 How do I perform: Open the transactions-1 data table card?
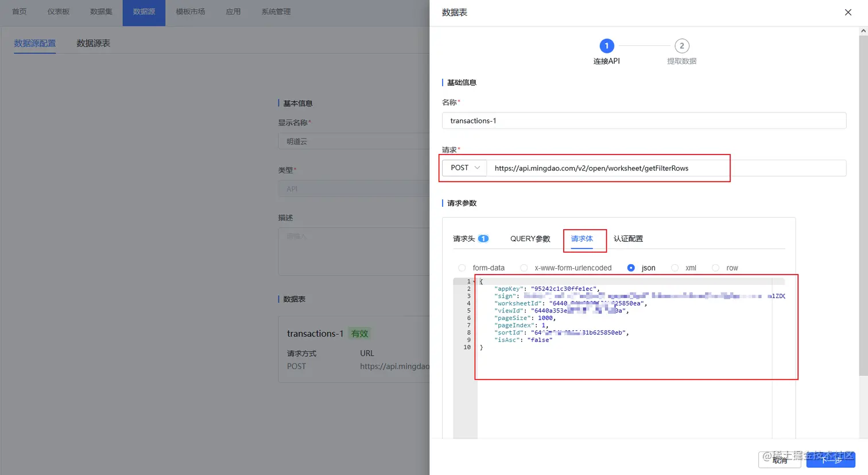[x=354, y=349]
